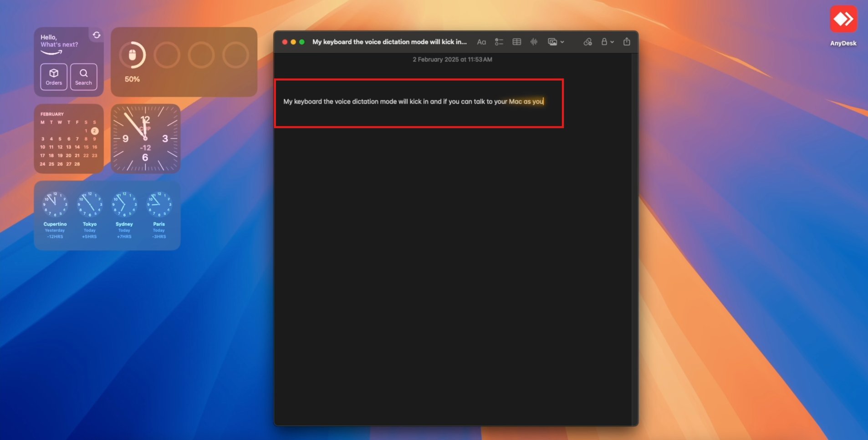The width and height of the screenshot is (868, 440).
Task: Add a table to the note
Action: pos(517,42)
